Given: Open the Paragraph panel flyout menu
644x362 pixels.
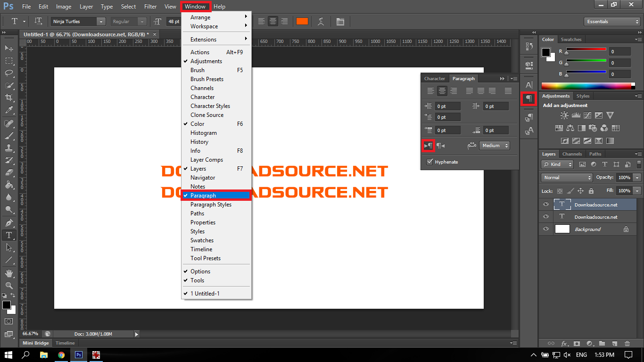Looking at the screenshot, I should (x=513, y=79).
